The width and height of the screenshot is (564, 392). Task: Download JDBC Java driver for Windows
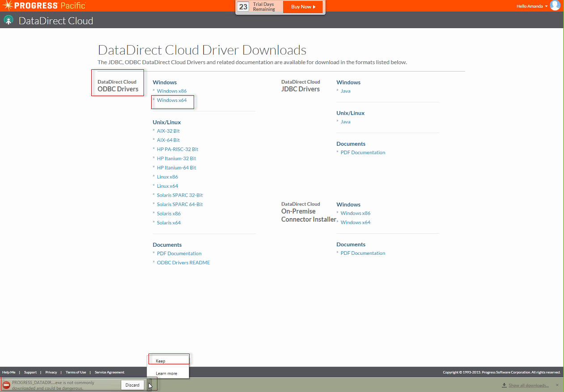[345, 91]
